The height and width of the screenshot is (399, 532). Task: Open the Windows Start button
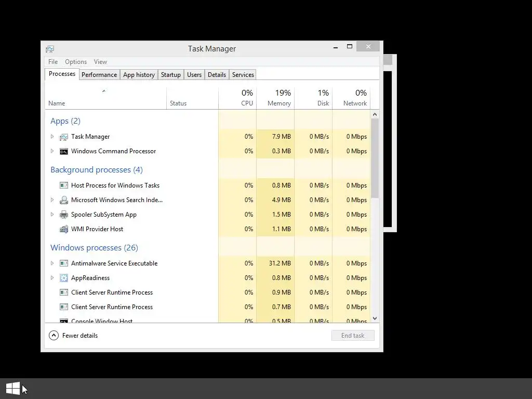[13, 388]
